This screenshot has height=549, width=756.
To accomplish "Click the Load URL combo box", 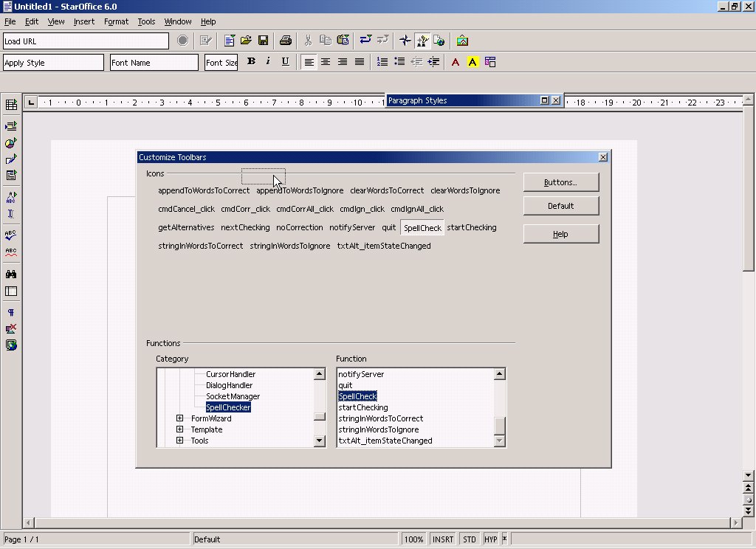I will click(x=86, y=41).
